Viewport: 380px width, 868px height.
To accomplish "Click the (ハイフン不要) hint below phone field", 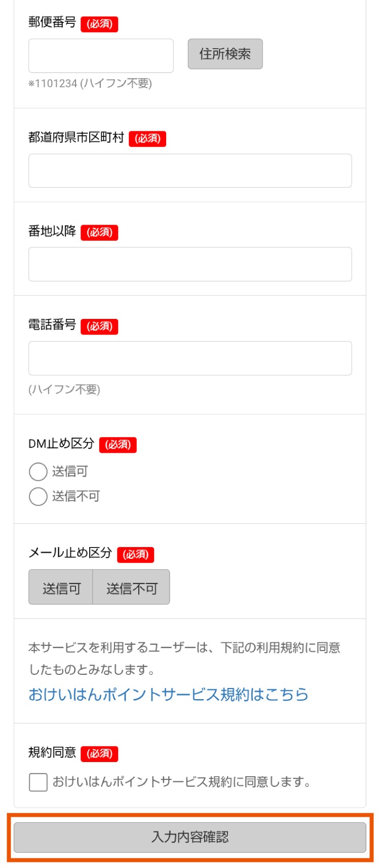I will [65, 390].
